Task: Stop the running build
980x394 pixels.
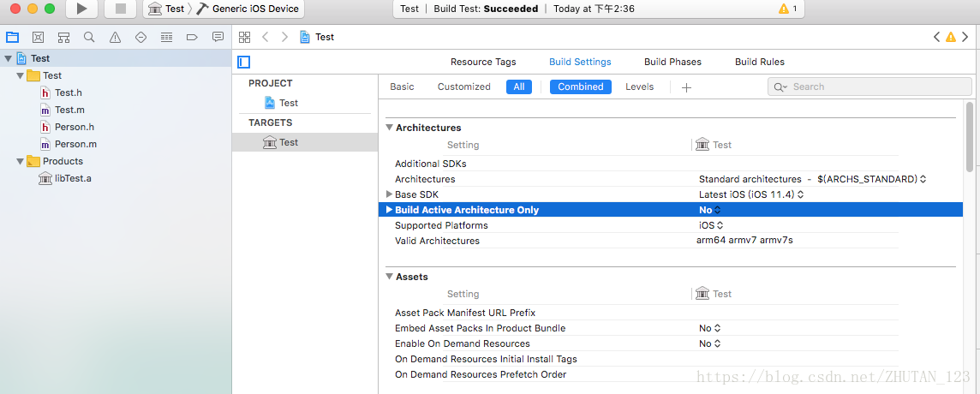Action: pyautogui.click(x=121, y=9)
